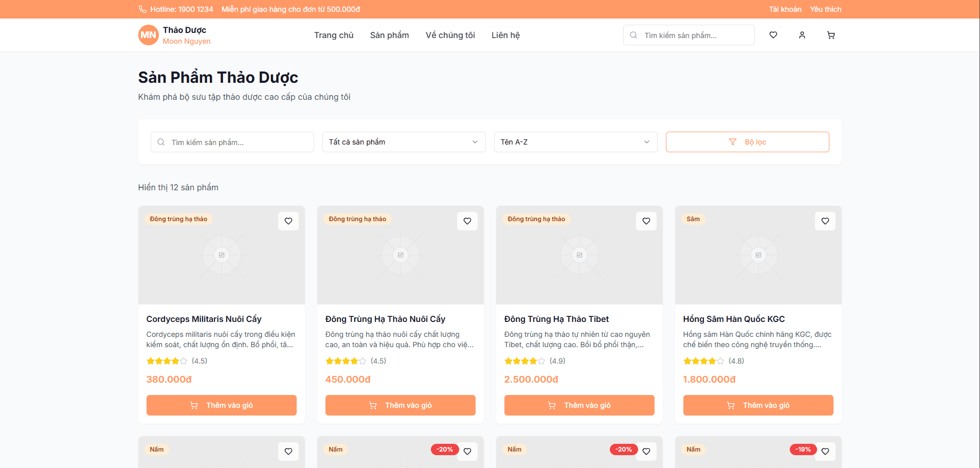The width and height of the screenshot is (980, 468).
Task: Open Tài khoản link in top bar
Action: (785, 9)
